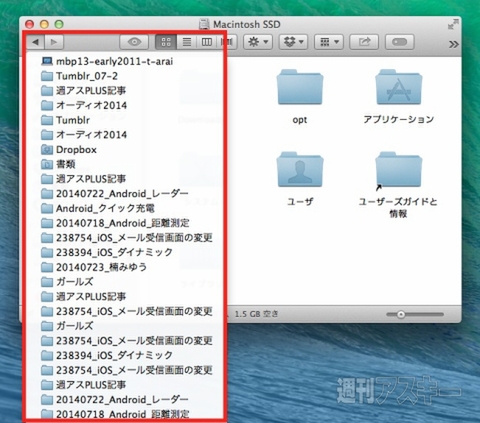
Task: Click the Dropbox folder icon in the list
Action: pos(47,149)
